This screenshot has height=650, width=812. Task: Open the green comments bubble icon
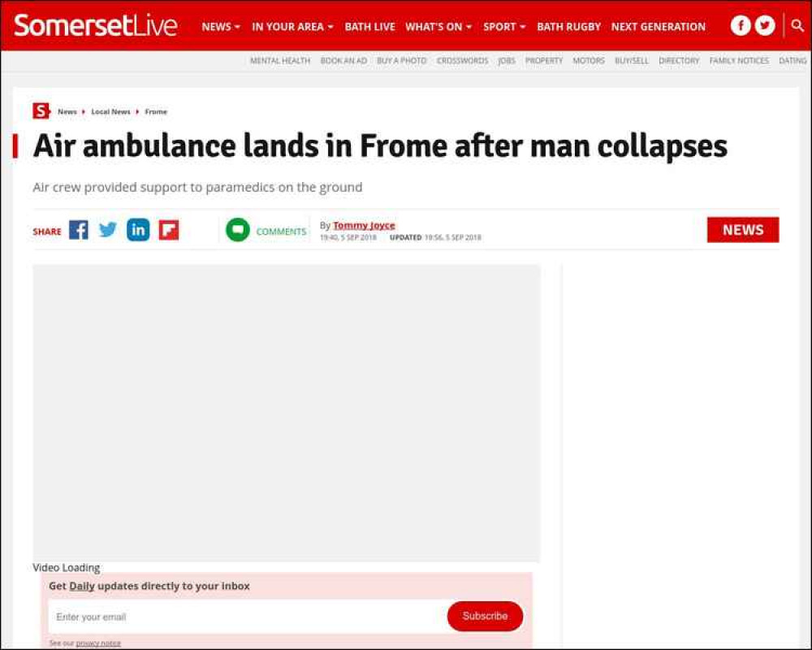[x=238, y=230]
